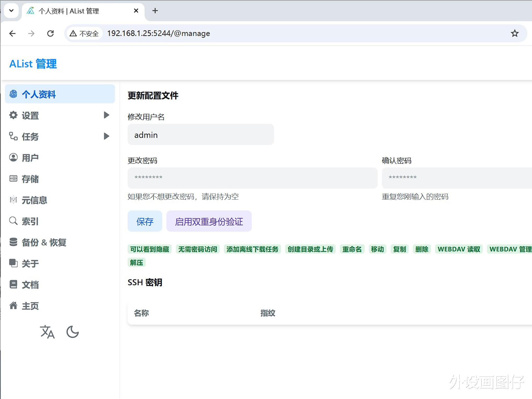Open the 文档 book icon
532x399 pixels.
click(x=13, y=284)
